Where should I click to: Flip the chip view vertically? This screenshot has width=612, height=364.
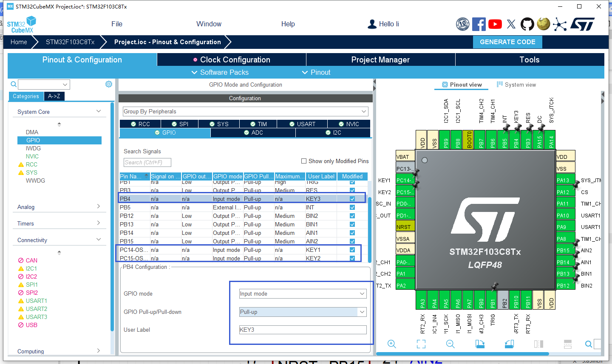pos(568,344)
